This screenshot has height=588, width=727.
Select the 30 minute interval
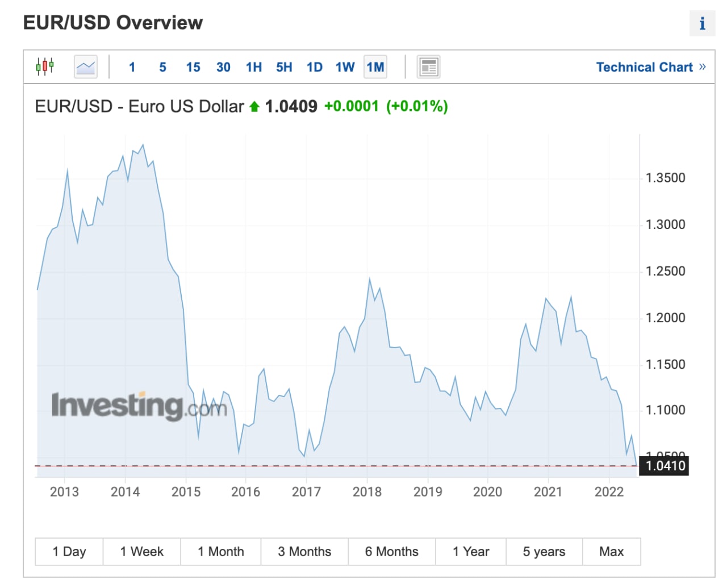click(x=223, y=67)
